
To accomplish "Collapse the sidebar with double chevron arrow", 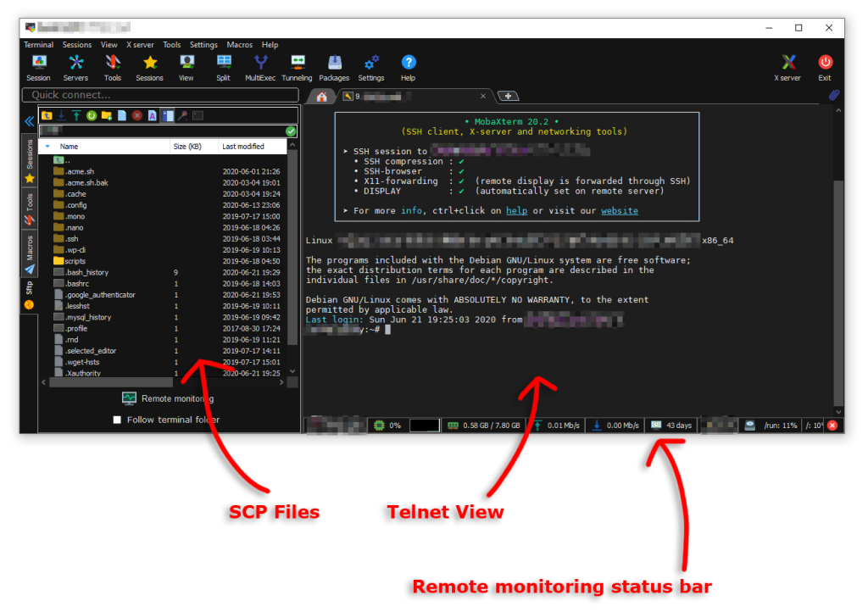I will point(30,121).
